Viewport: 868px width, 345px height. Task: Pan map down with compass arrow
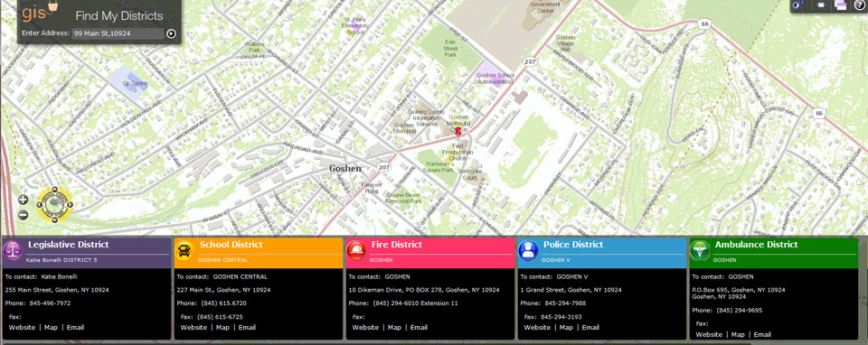54,219
